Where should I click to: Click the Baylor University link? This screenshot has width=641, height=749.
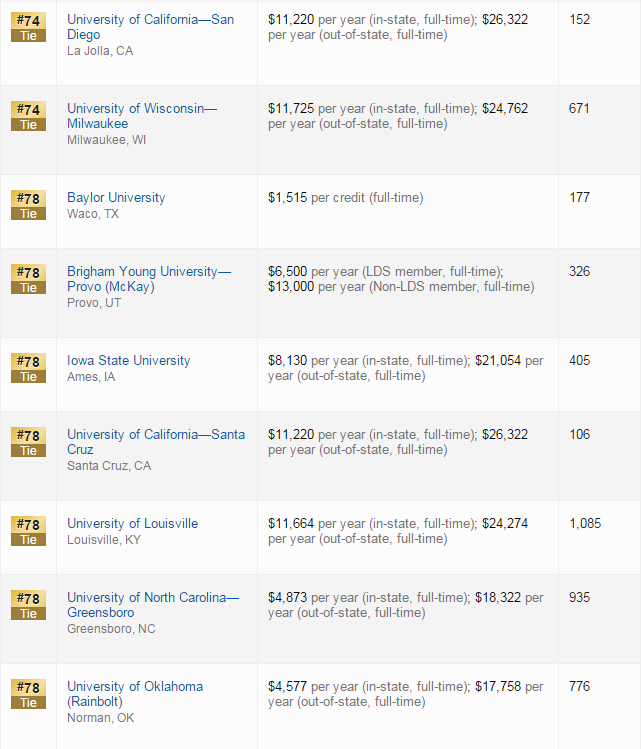[x=116, y=198]
